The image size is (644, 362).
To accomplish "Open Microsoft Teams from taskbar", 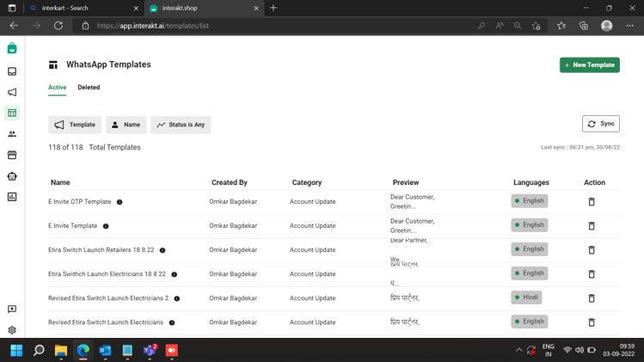I will coord(150,351).
